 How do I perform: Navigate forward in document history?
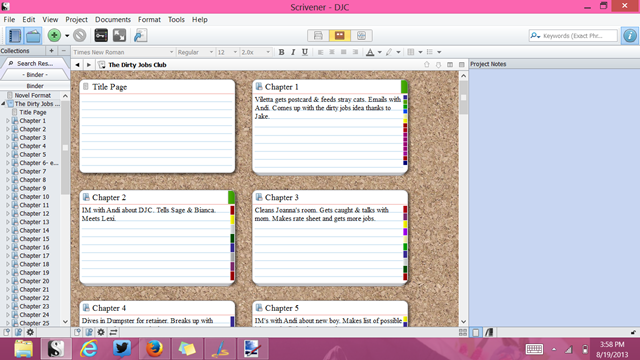click(89, 65)
